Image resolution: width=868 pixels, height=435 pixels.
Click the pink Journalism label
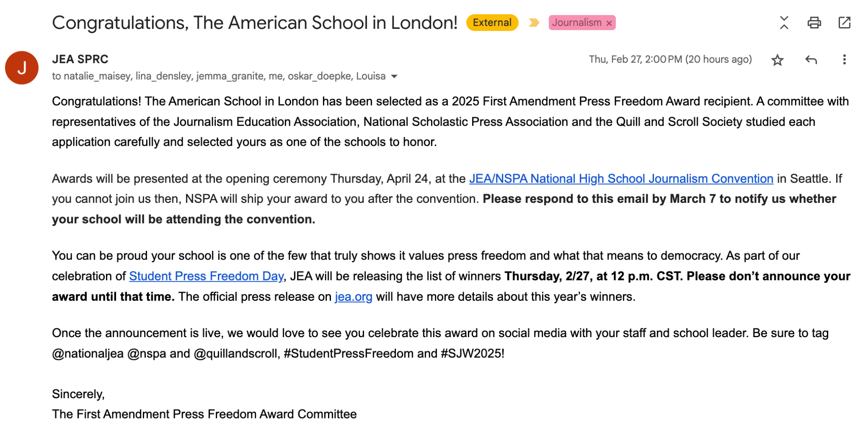pyautogui.click(x=576, y=22)
